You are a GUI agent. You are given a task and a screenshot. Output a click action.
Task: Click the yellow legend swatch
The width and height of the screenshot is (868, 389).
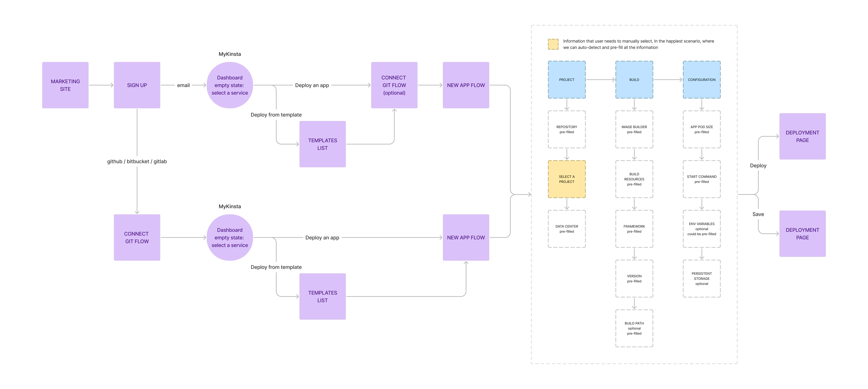pos(553,44)
